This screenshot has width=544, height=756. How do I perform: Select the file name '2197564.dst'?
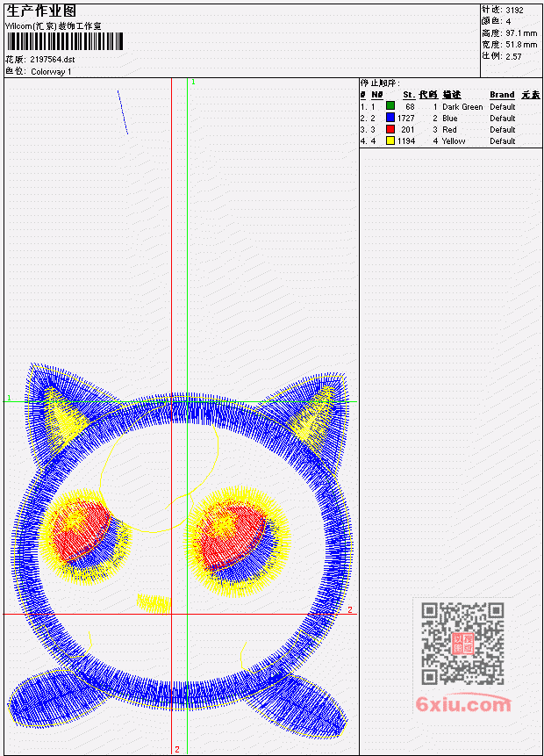[53, 60]
